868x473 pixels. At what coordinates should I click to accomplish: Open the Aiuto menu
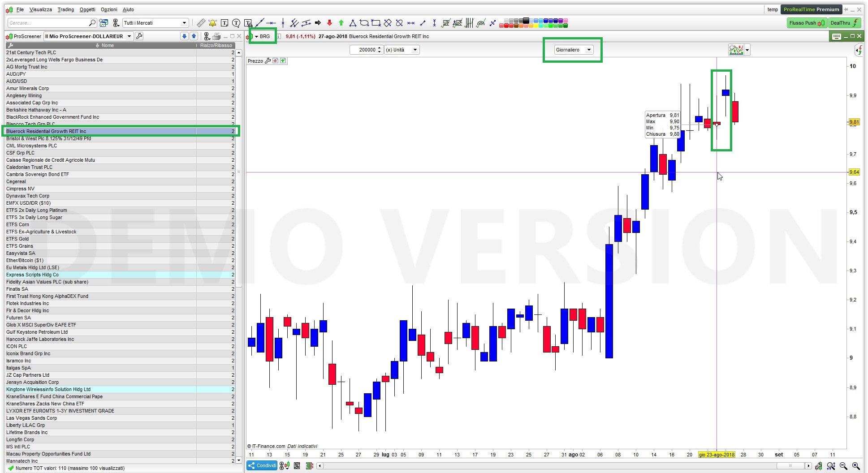tap(128, 9)
